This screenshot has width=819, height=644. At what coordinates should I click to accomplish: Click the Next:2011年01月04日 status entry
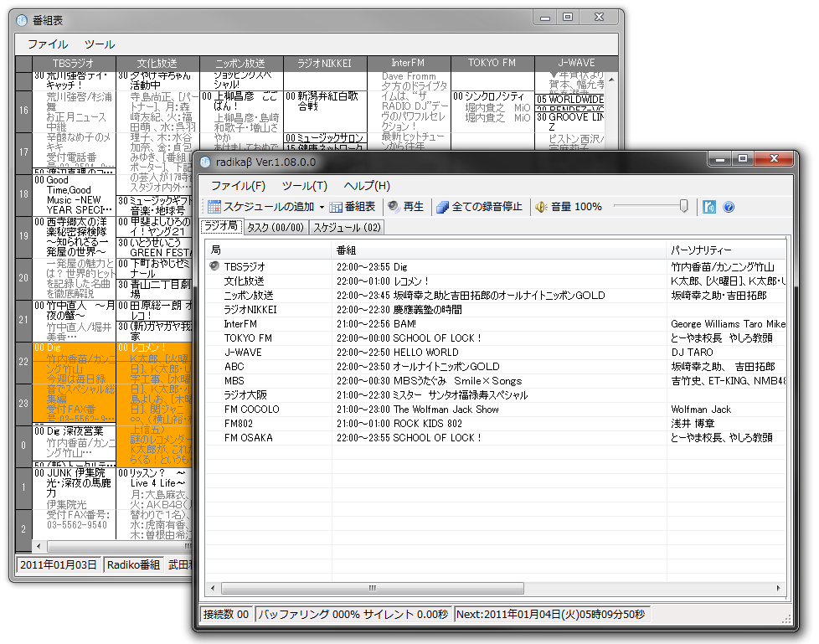(x=550, y=614)
